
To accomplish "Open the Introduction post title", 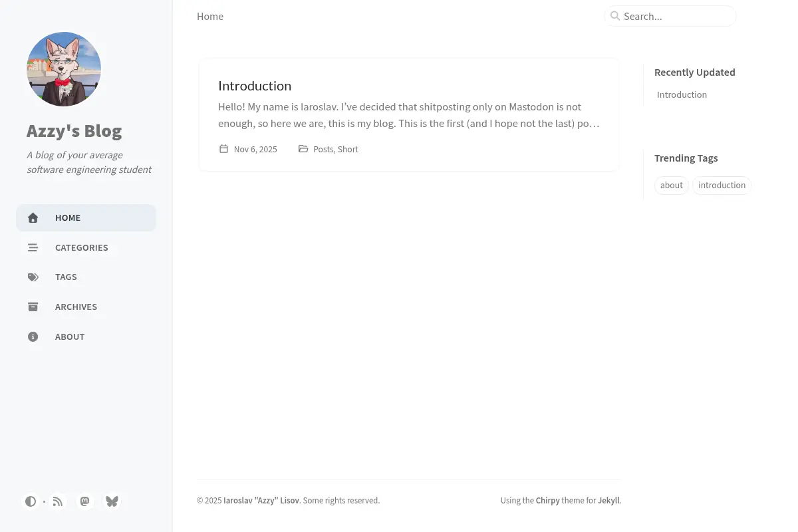I will point(255,86).
